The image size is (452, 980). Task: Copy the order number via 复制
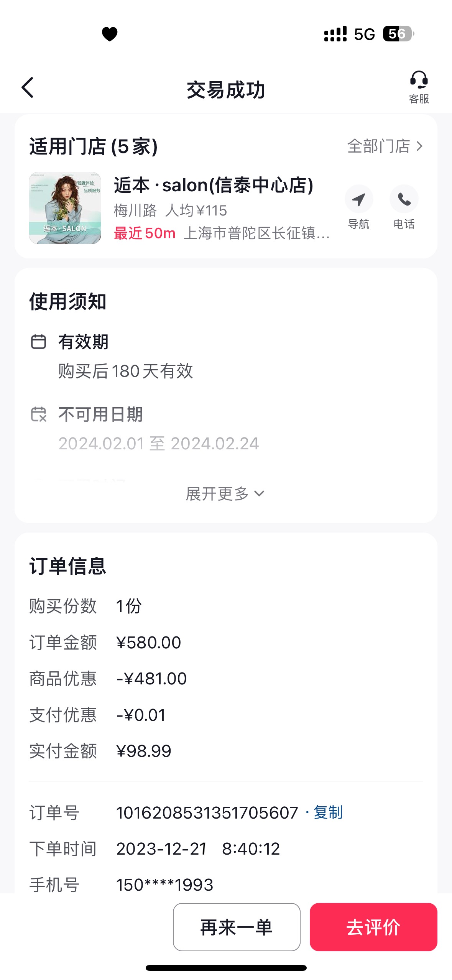328,812
